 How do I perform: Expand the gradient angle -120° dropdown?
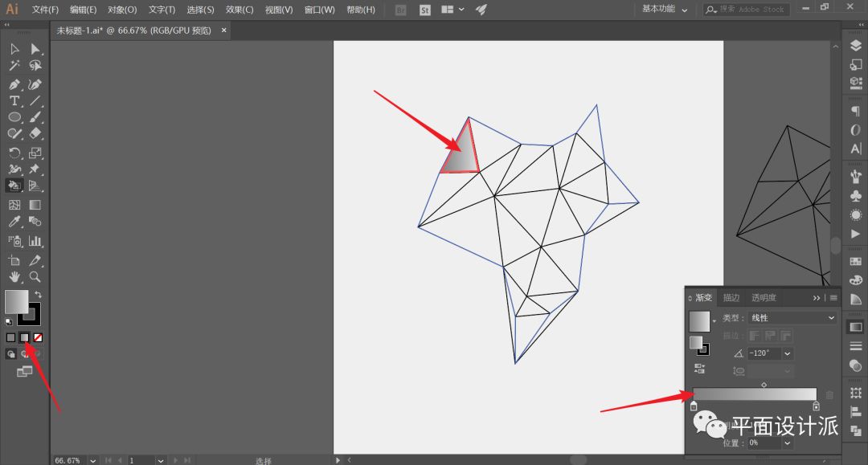click(788, 353)
